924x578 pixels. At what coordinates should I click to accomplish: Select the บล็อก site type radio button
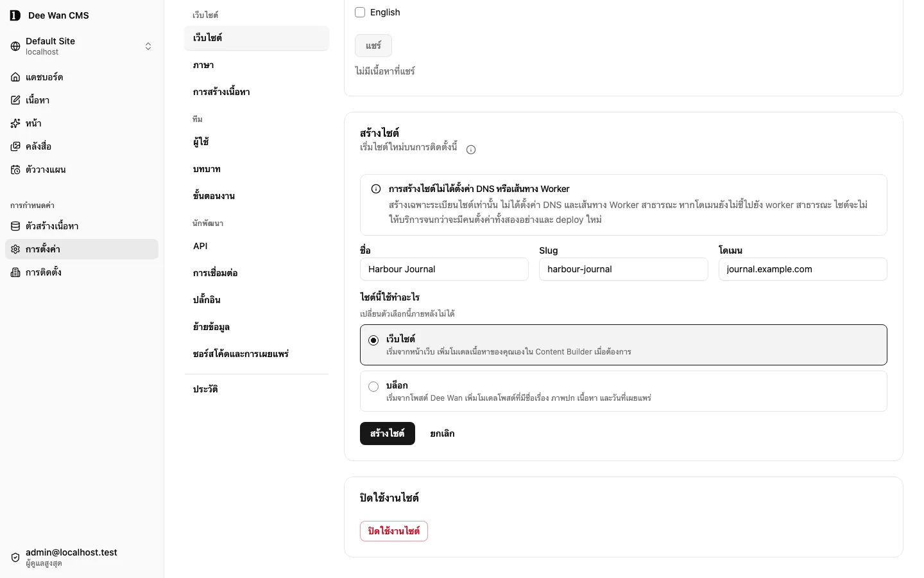point(373,387)
